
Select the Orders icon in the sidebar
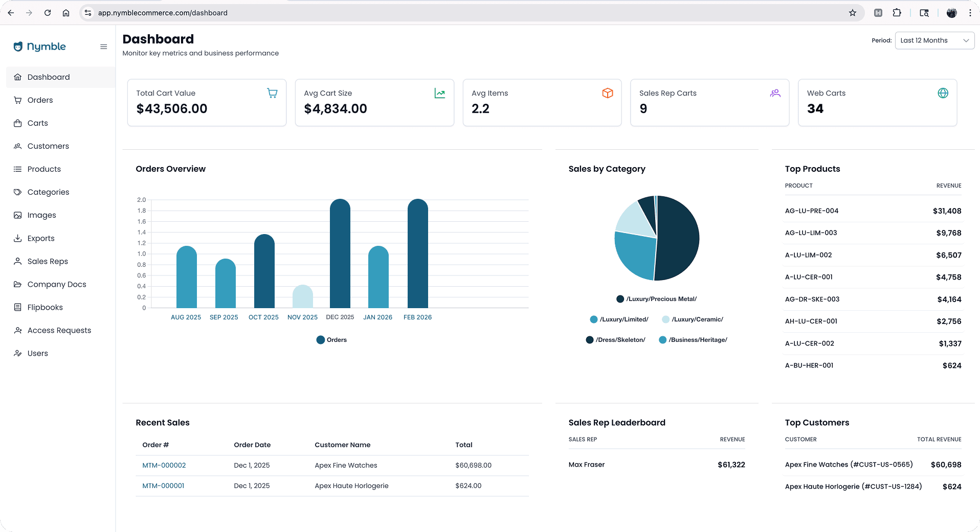click(17, 100)
